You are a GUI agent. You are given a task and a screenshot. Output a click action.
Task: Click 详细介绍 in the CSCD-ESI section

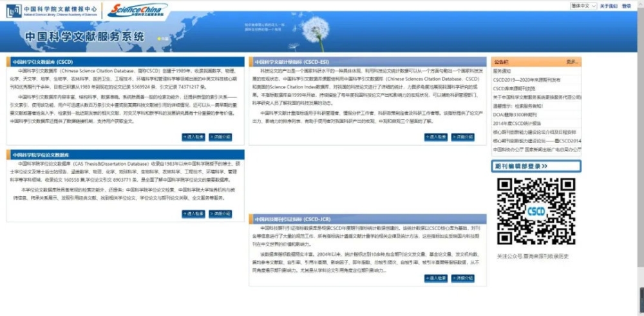tap(462, 137)
